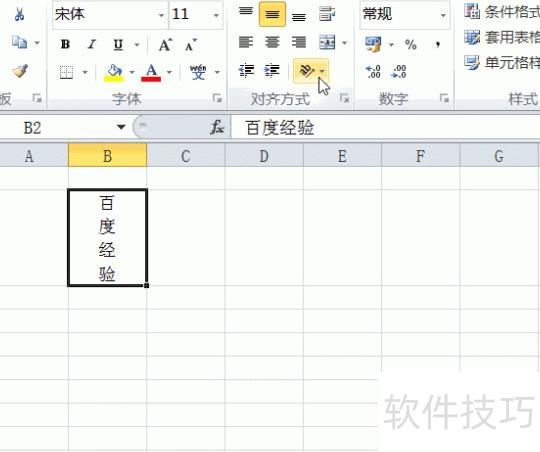Center text horizontally
The width and height of the screenshot is (540, 452).
click(x=272, y=42)
